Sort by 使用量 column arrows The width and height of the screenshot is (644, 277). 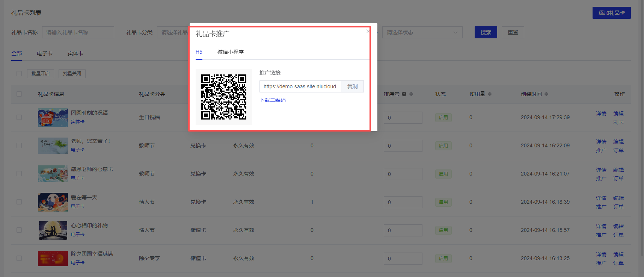click(x=490, y=94)
